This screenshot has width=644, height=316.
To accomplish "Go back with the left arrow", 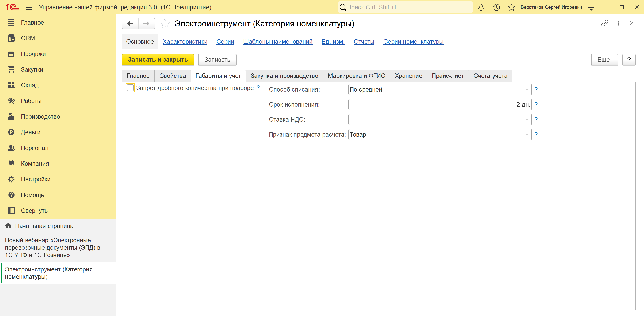I will pos(130,24).
